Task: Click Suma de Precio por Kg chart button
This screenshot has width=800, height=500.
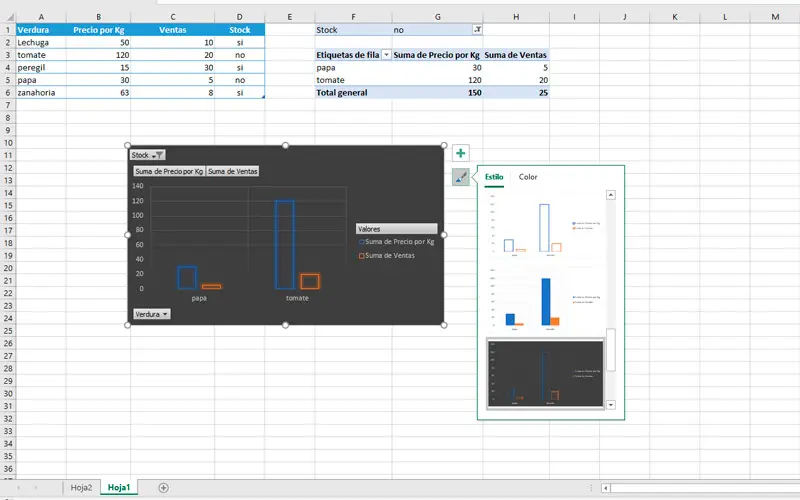Action: click(x=169, y=171)
